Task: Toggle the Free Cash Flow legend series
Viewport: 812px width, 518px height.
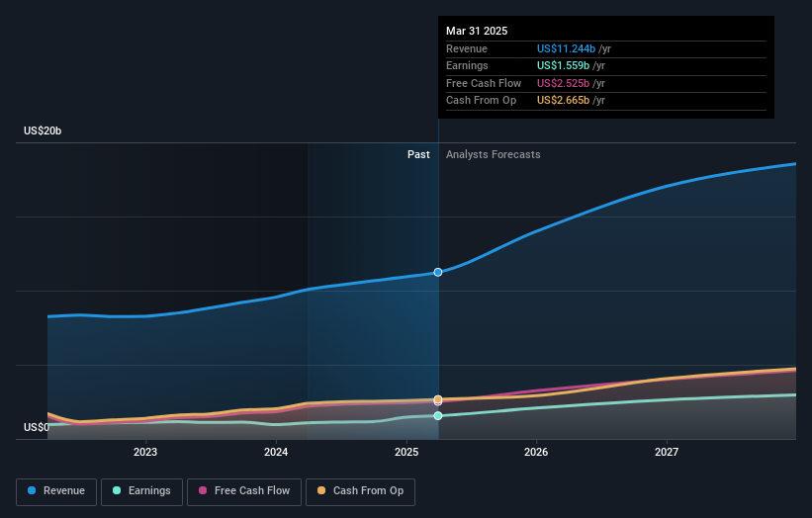Action: (x=244, y=491)
